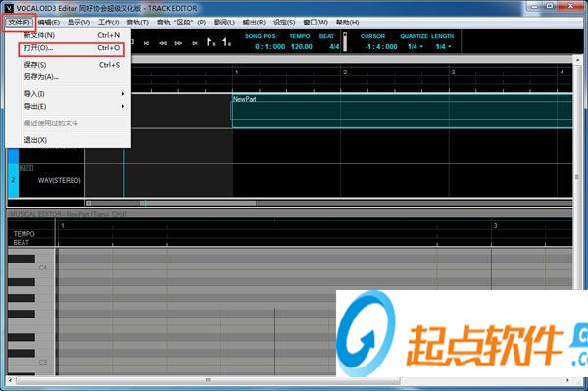The width and height of the screenshot is (588, 391).
Task: Click measure 4 on the track ruler
Action: click(x=562, y=72)
